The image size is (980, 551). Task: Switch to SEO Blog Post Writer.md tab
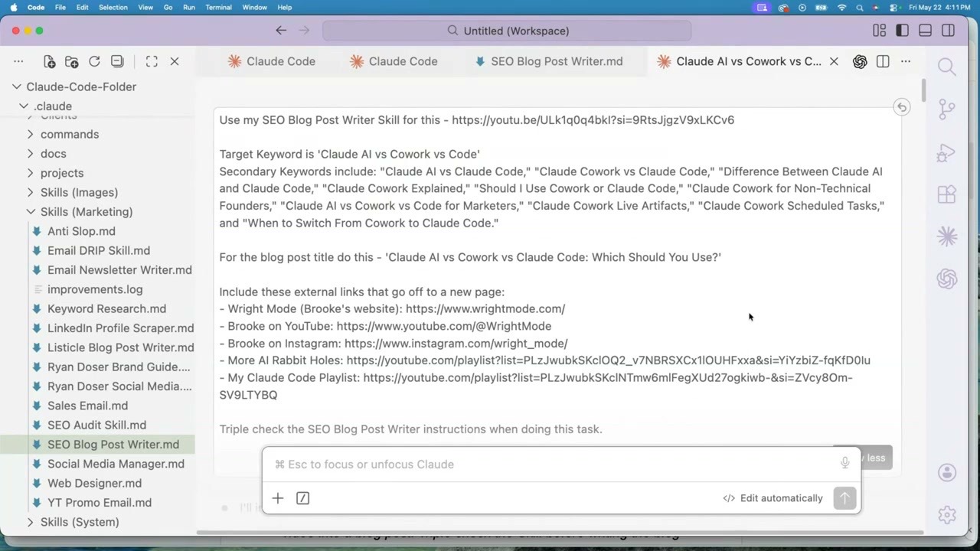click(x=549, y=61)
